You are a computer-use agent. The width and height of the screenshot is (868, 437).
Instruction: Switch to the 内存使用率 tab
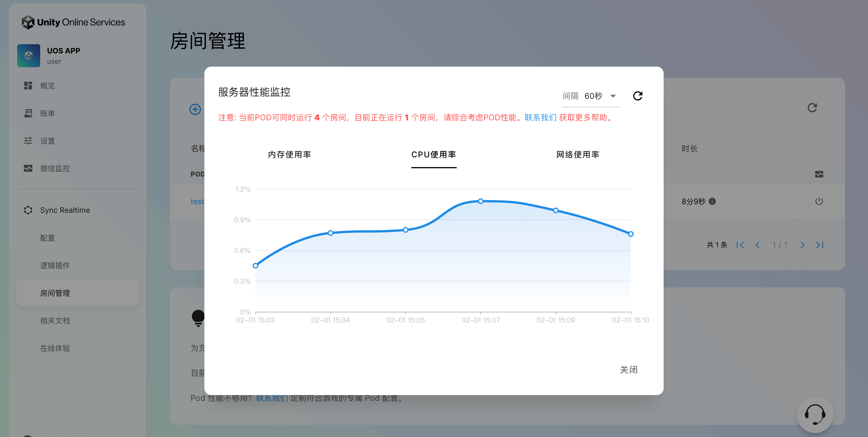pos(289,155)
